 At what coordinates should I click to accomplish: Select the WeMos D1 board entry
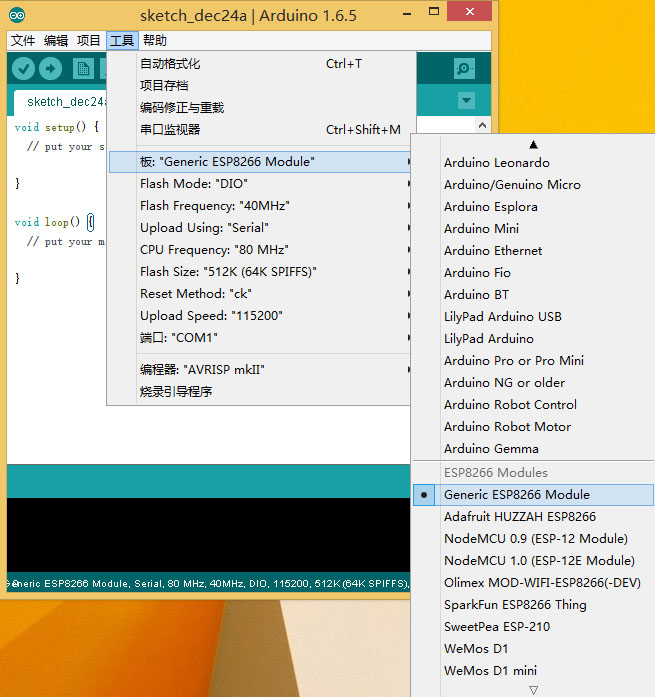coord(534,649)
